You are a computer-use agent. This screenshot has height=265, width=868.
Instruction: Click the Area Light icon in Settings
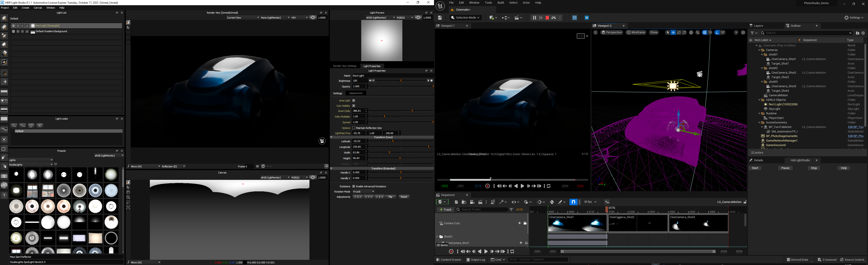click(354, 100)
